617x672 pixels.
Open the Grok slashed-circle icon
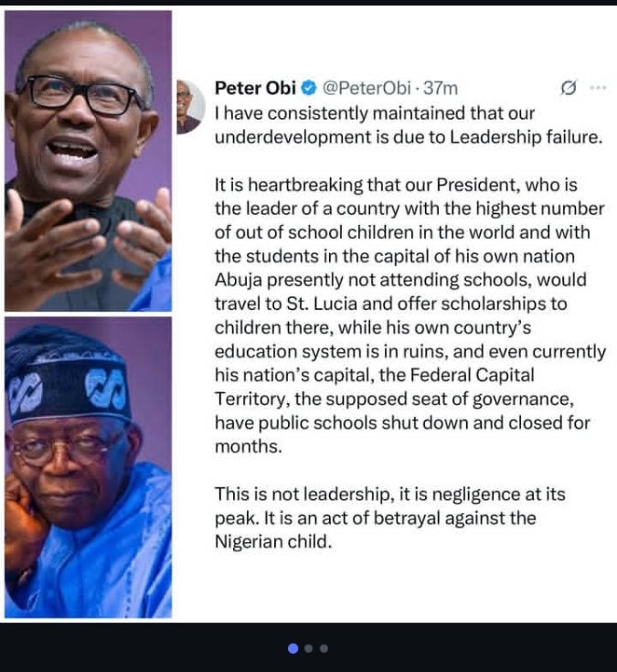pyautogui.click(x=568, y=89)
